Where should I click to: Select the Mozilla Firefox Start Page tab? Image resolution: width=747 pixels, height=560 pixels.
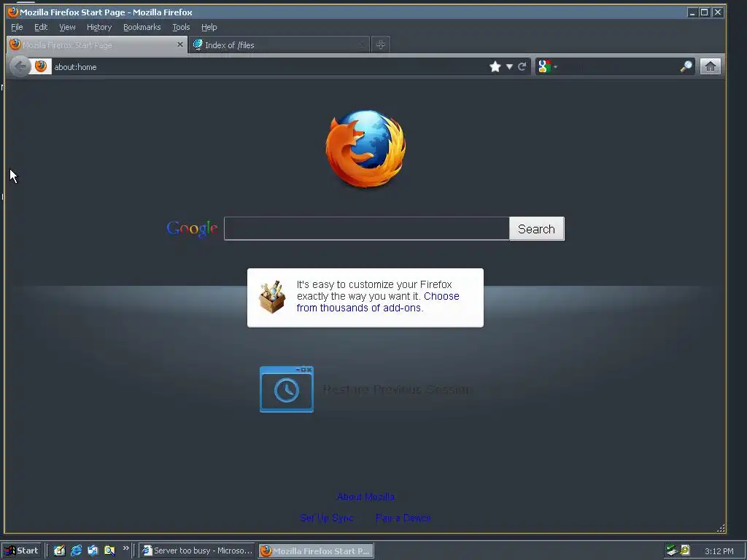click(97, 44)
